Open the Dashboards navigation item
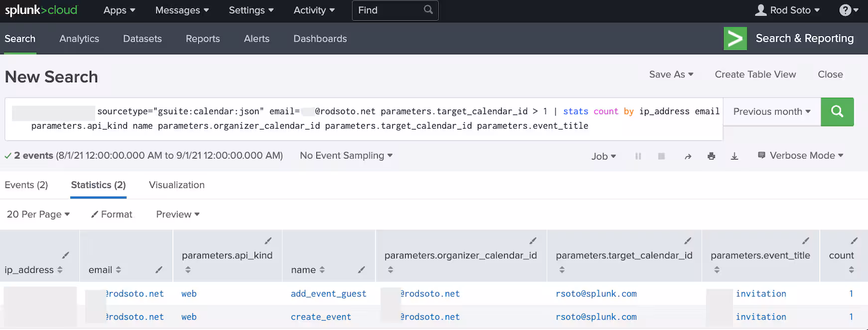Screen dimensions: 868x330 (320, 39)
